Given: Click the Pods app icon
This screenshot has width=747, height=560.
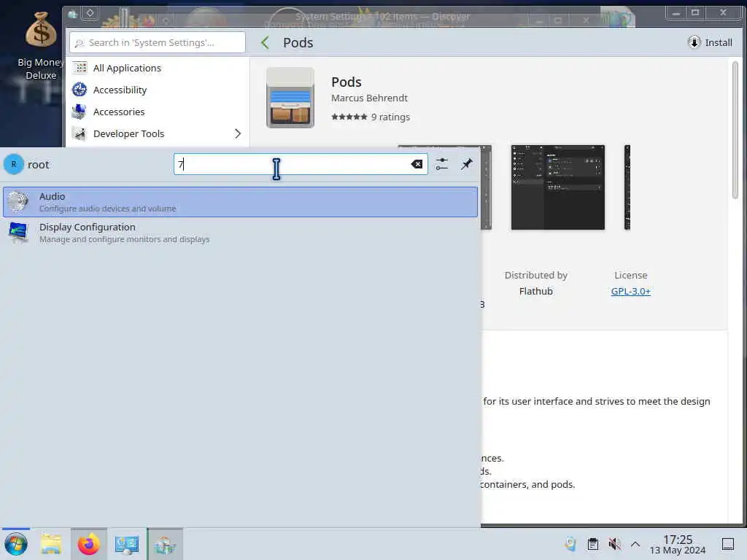Looking at the screenshot, I should (x=290, y=98).
